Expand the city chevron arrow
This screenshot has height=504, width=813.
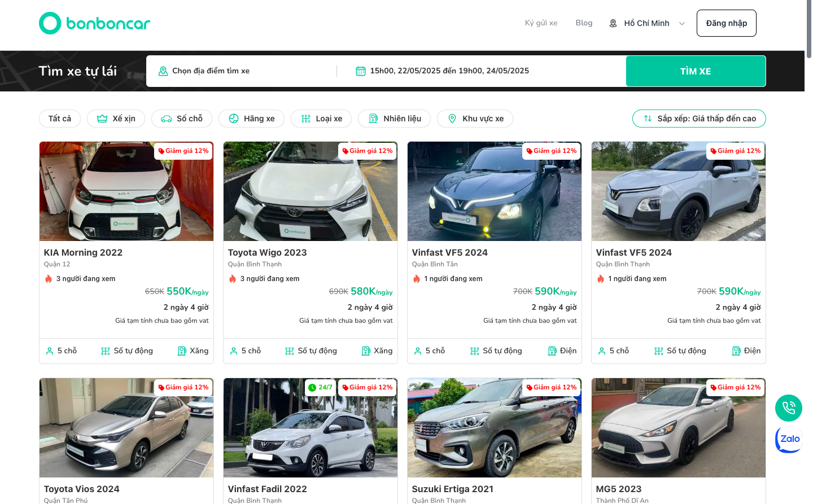682,24
